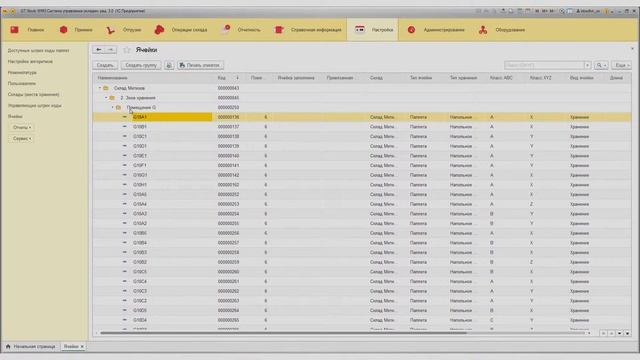Open the Склады (места хранения) link
This screenshot has width=640, height=360.
tap(33, 95)
